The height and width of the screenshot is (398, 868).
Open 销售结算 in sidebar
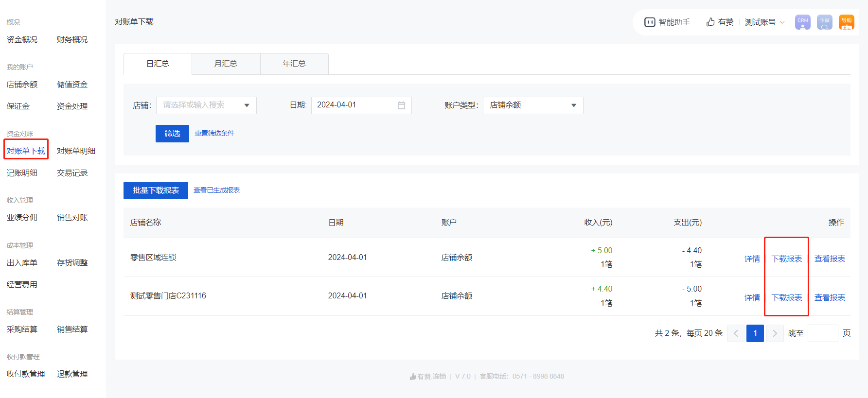pos(72,329)
